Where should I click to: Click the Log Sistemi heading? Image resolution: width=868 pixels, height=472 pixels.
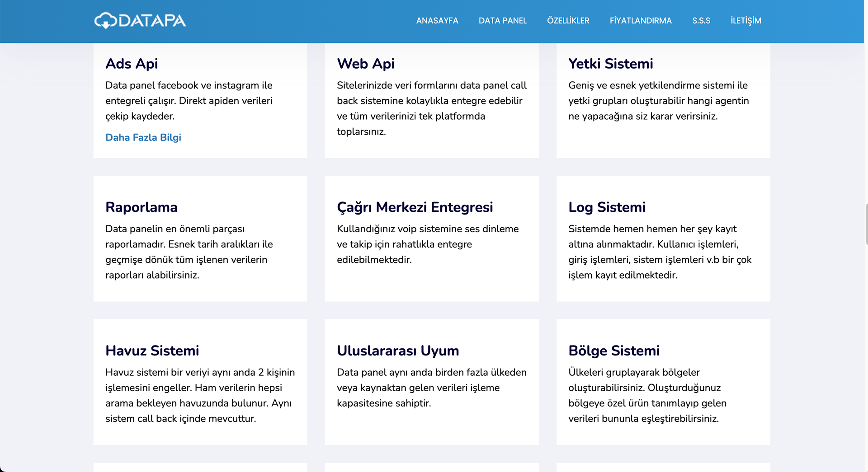(x=607, y=207)
